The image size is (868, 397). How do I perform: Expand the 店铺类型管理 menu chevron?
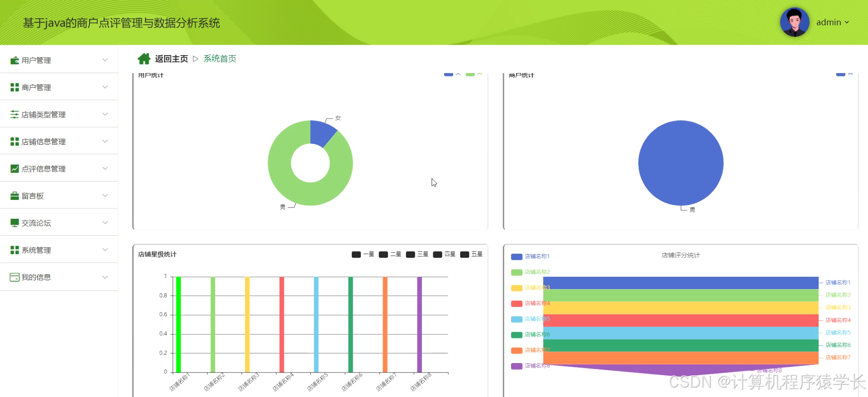(105, 114)
